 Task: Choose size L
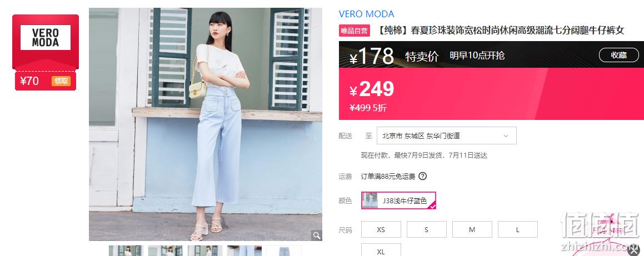click(518, 229)
